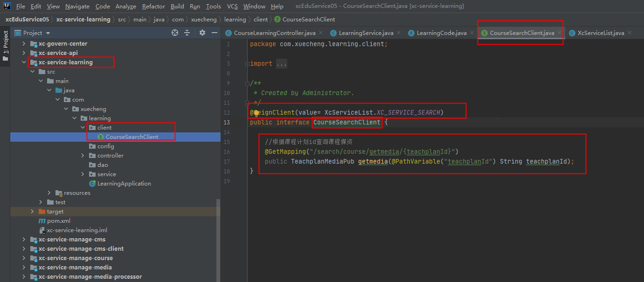Collapse the client package

tap(83, 128)
